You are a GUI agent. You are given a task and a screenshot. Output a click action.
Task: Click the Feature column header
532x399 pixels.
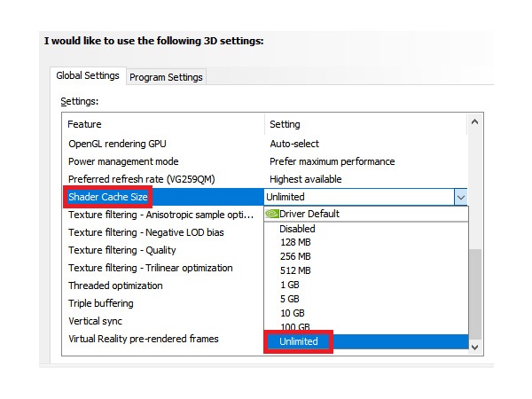pyautogui.click(x=84, y=124)
